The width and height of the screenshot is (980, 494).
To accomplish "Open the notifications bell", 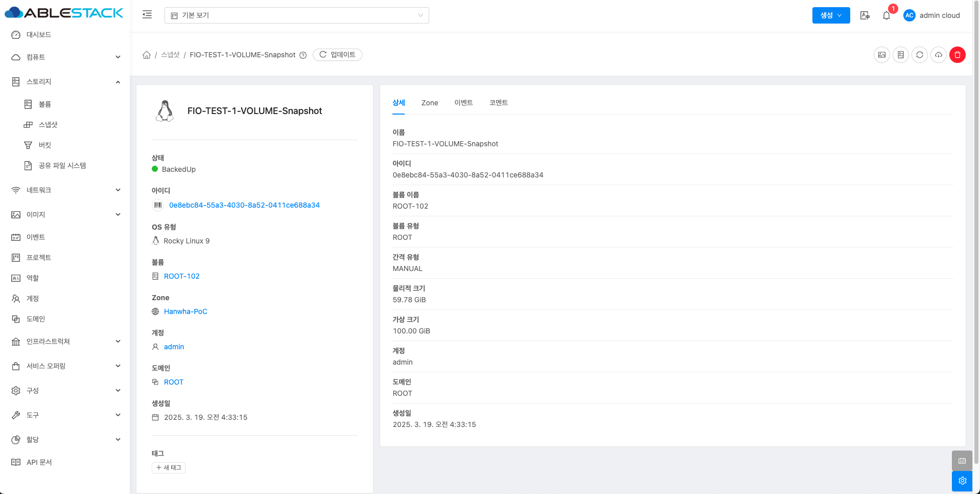I will (x=886, y=15).
